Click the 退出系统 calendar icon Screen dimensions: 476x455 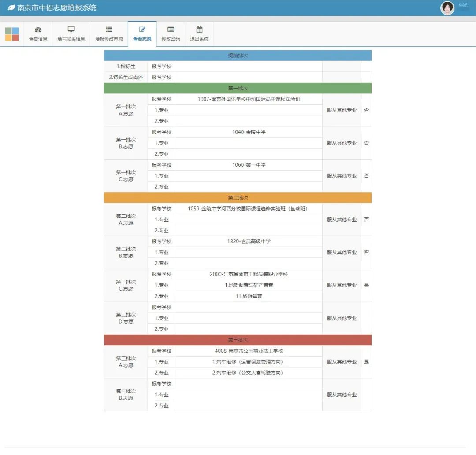pyautogui.click(x=200, y=30)
